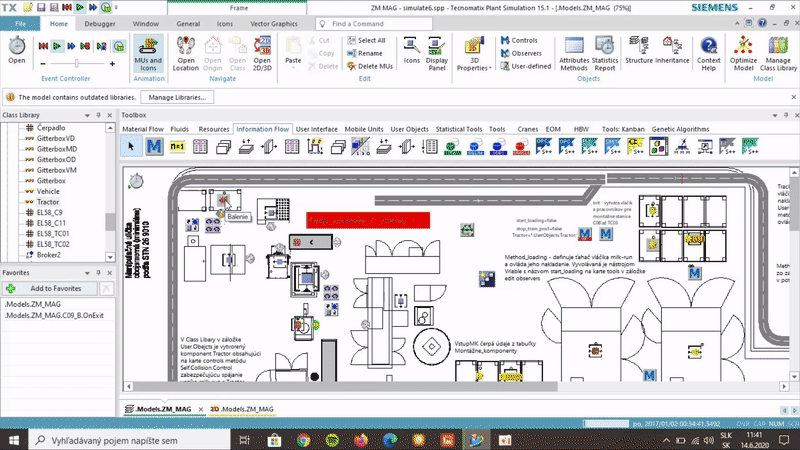Select the pointer tool in the Toolbox
Image resolution: width=800 pixels, height=450 pixels.
point(131,147)
